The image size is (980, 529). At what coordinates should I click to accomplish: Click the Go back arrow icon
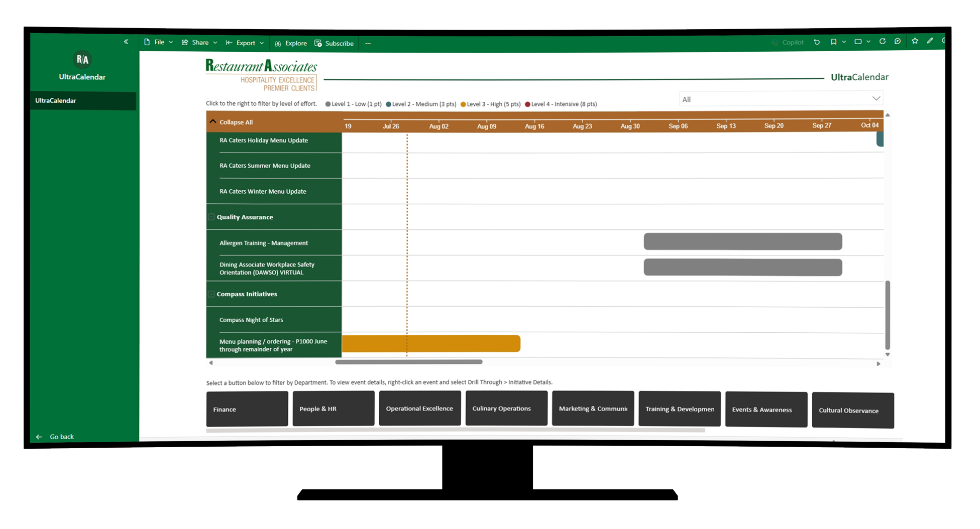(x=39, y=437)
